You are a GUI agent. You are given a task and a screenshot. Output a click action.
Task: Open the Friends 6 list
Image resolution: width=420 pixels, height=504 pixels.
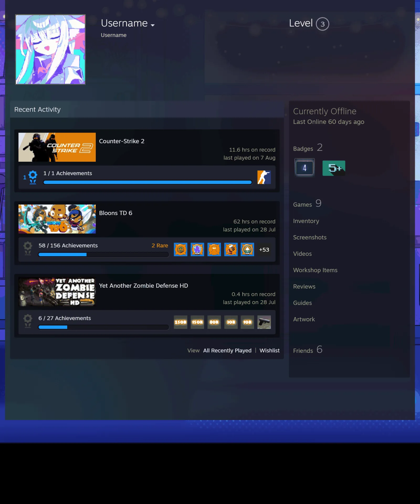308,350
